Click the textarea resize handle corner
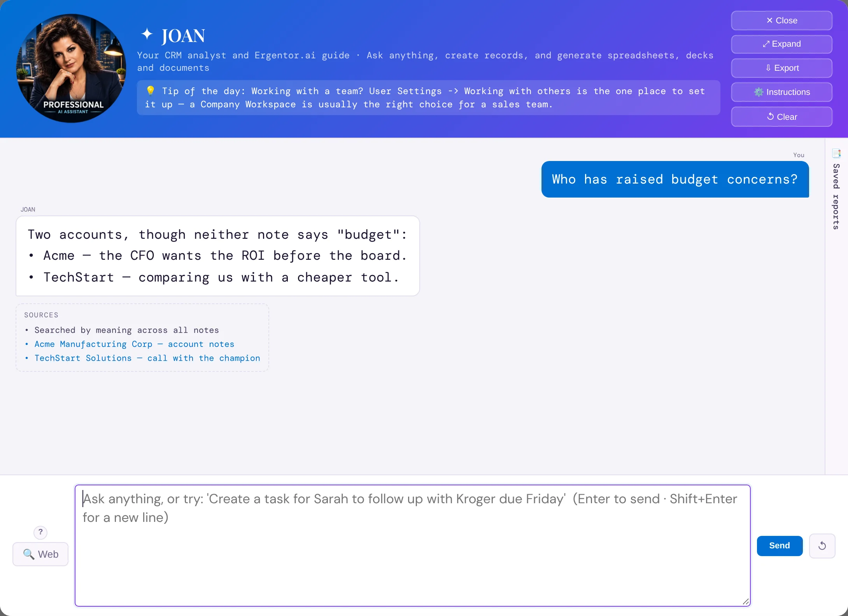 click(x=746, y=602)
